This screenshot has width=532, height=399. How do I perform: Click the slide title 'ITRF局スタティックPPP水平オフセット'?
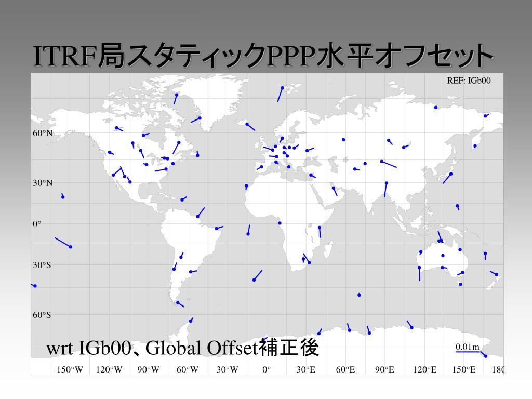[263, 55]
